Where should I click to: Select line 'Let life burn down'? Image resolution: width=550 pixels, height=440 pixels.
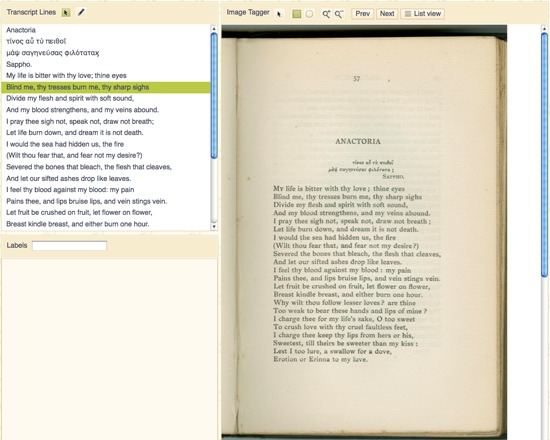pos(106,133)
